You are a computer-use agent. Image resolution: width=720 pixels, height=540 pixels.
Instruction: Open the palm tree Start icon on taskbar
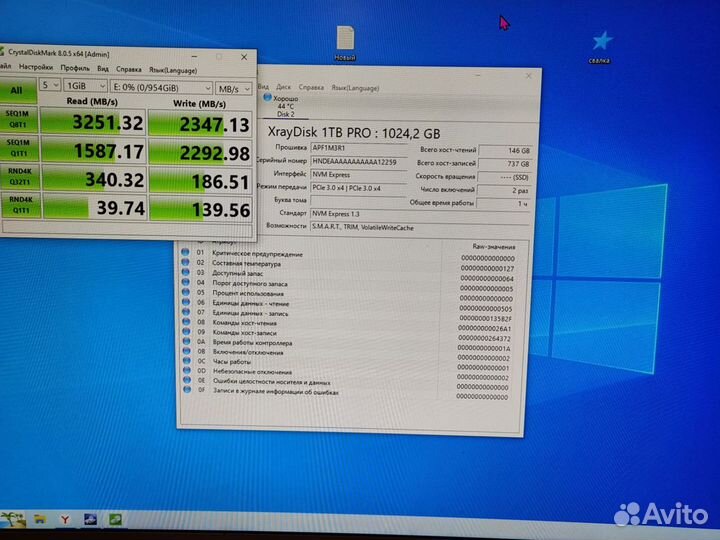click(x=11, y=519)
